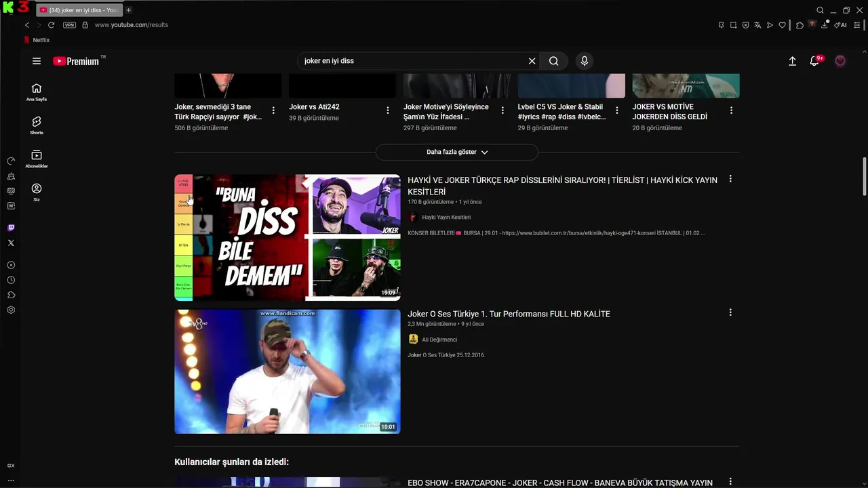Click the magnifier search button
Viewport: 868px width, 488px height.
pyautogui.click(x=554, y=61)
